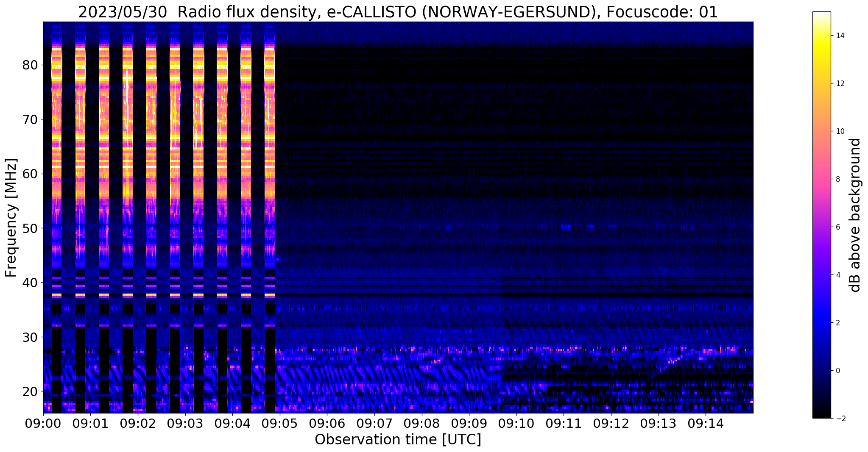The height and width of the screenshot is (452, 868).
Task: Click the 09:03 time tick label
Action: pos(185,423)
